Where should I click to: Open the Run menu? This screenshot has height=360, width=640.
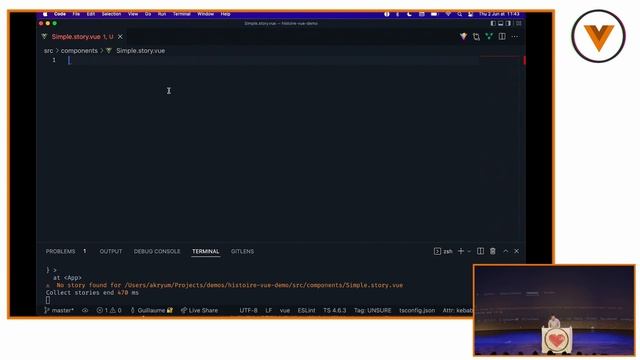(162, 14)
